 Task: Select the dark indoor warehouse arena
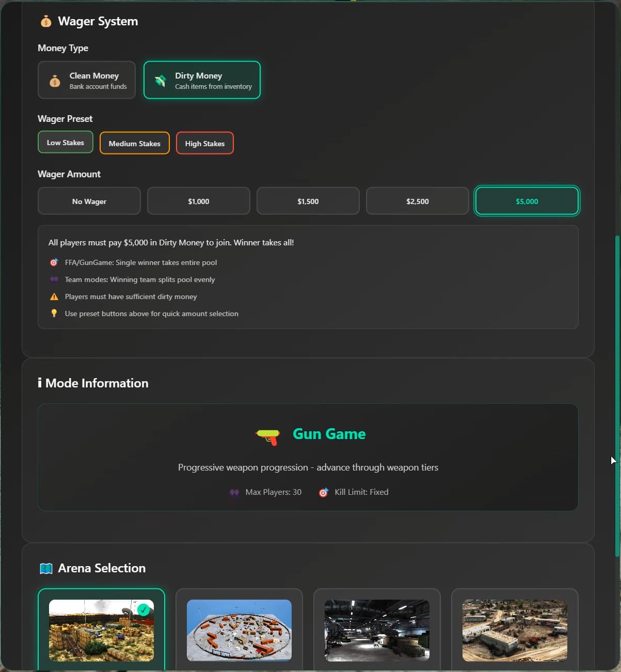(377, 630)
